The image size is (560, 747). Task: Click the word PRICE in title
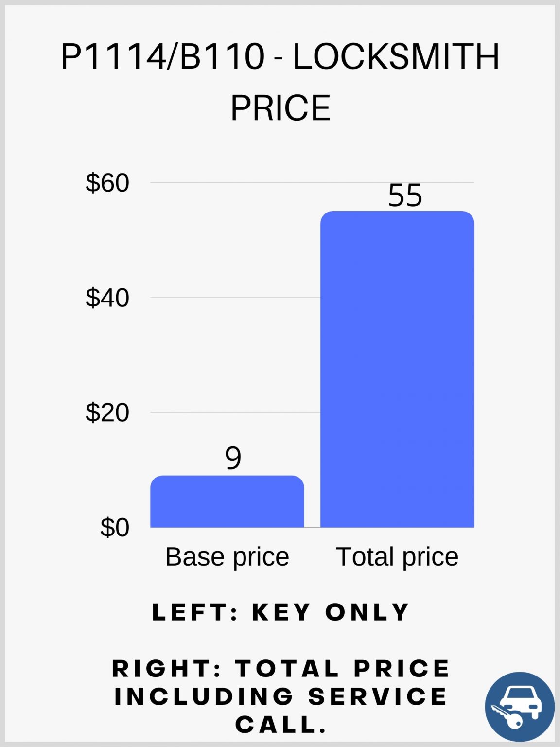coord(280,108)
